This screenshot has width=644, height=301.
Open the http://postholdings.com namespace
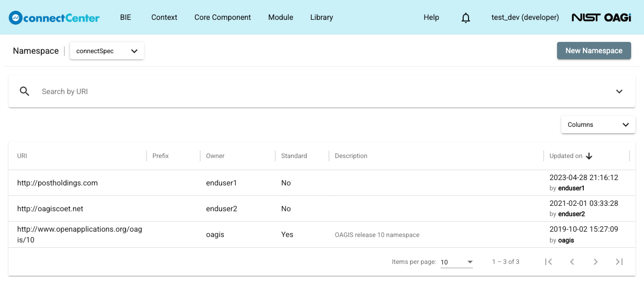point(57,183)
